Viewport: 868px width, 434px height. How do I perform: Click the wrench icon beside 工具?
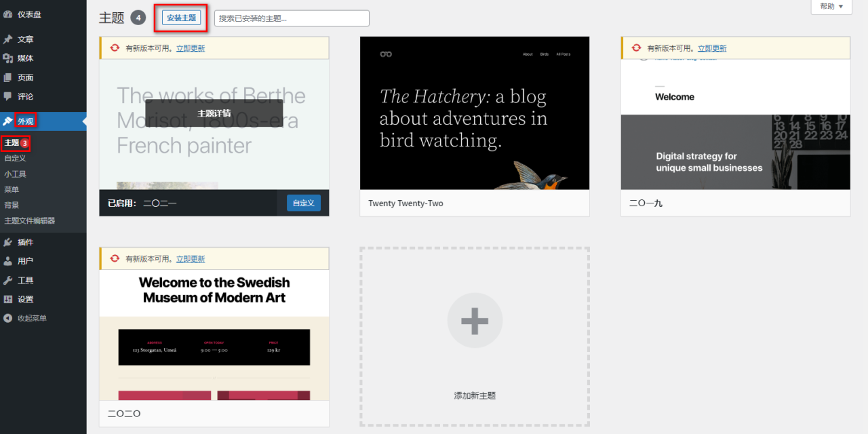7,280
